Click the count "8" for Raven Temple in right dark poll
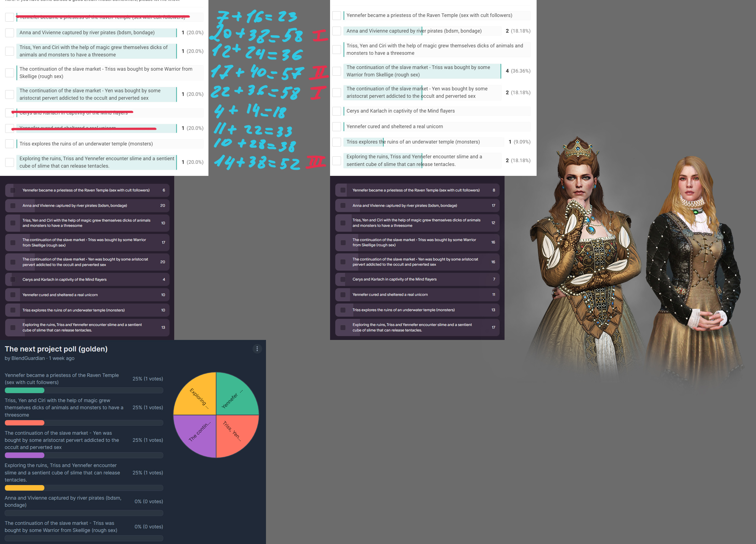 coord(494,190)
